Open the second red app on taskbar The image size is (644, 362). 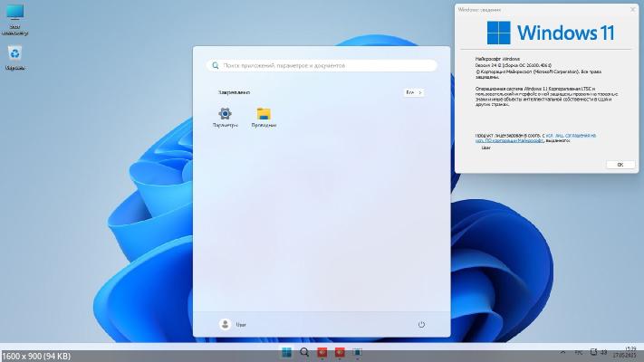tap(340, 352)
